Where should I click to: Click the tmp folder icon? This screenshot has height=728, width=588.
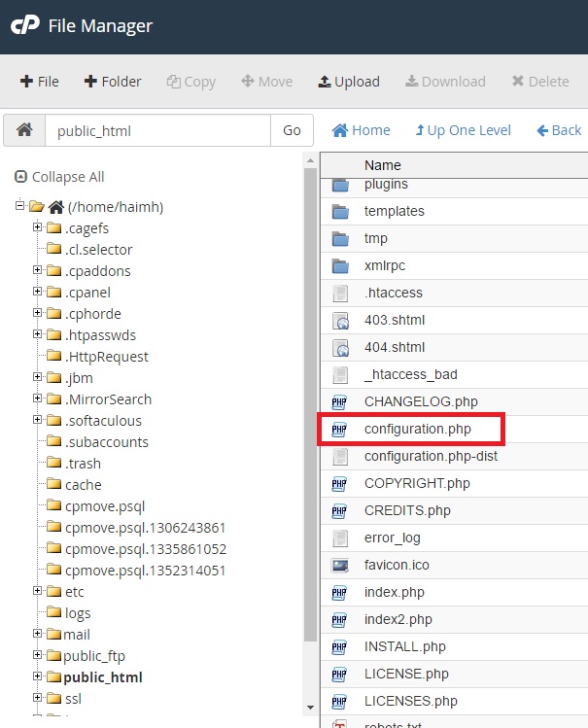340,239
